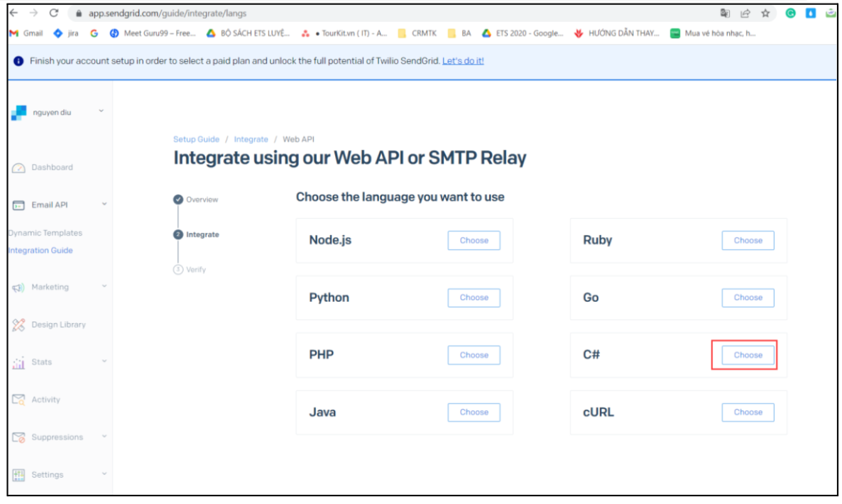
Task: Click the Suppressions label in sidebar
Action: (58, 437)
